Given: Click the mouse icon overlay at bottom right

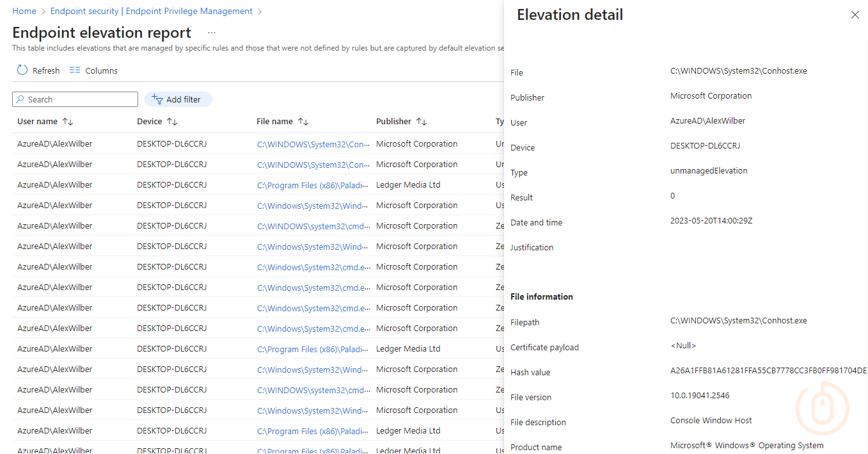Looking at the screenshot, I should (822, 409).
